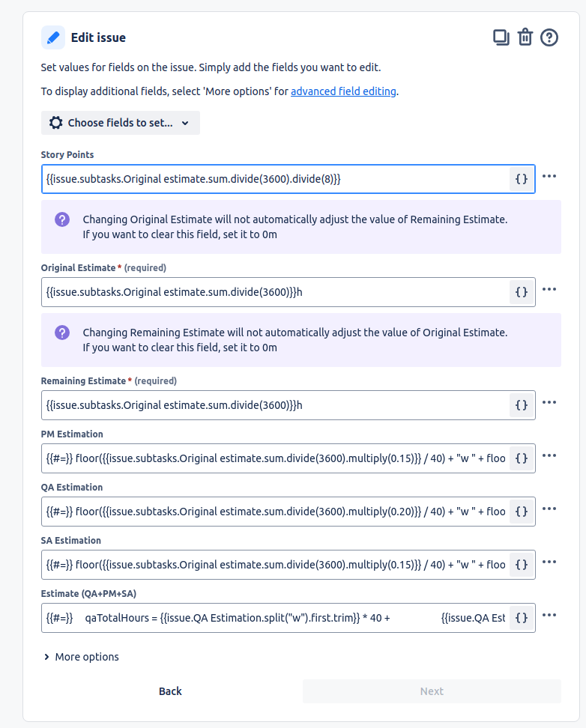Click the duplicate component icon
The height and width of the screenshot is (728, 586).
click(x=501, y=37)
